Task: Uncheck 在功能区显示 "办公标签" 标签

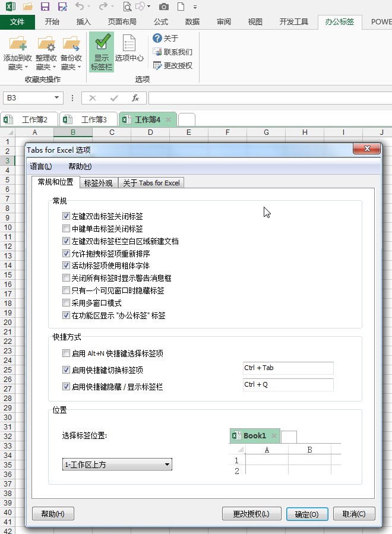Action: (x=66, y=315)
